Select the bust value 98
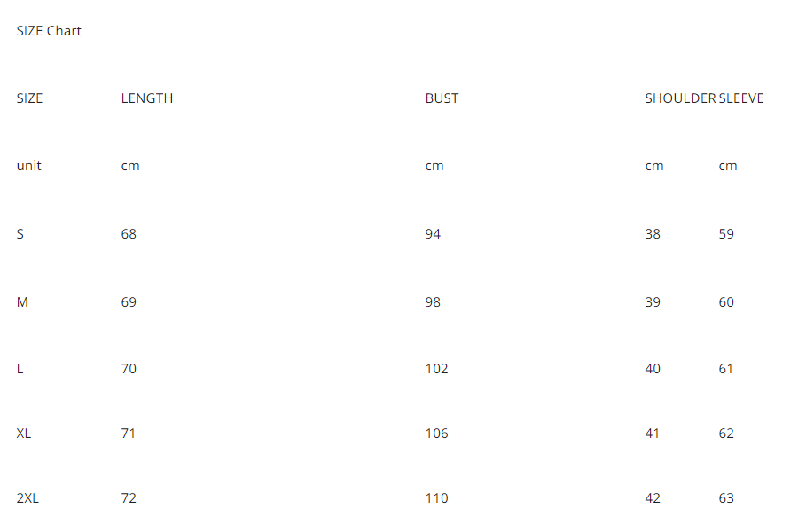The height and width of the screenshot is (532, 806). pos(433,302)
